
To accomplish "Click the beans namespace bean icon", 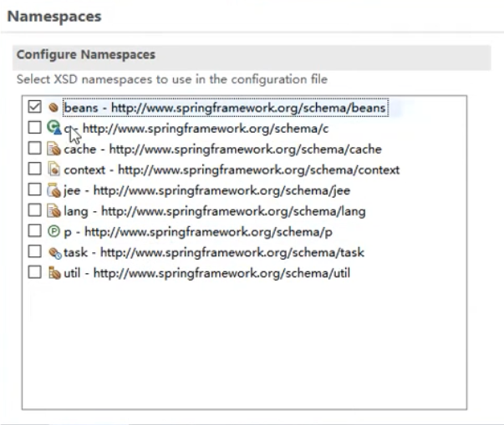I will pos(53,108).
